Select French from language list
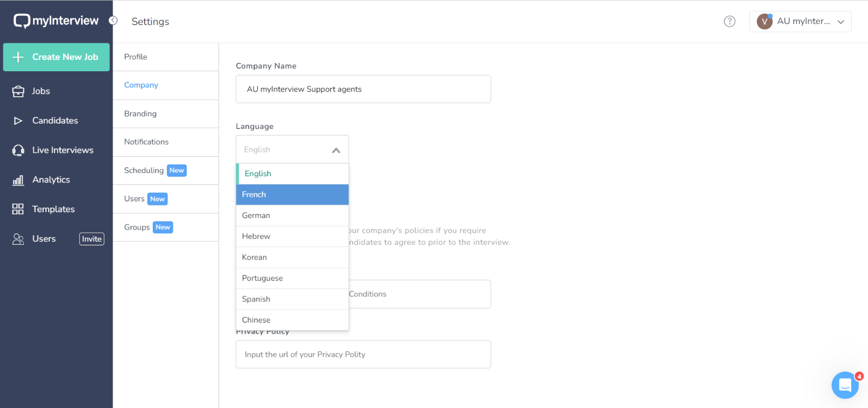The image size is (868, 408). coord(292,195)
